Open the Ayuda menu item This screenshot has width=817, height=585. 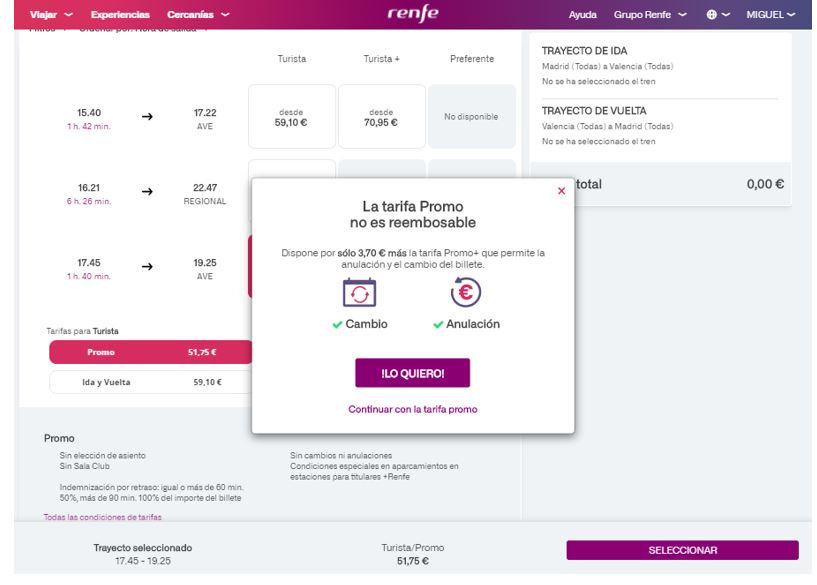[x=582, y=15]
